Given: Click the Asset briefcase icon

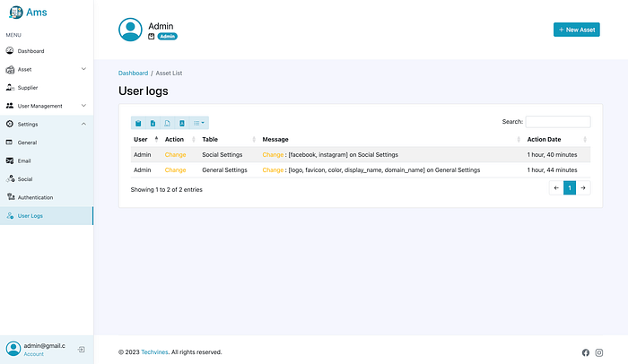Looking at the screenshot, I should point(10,70).
